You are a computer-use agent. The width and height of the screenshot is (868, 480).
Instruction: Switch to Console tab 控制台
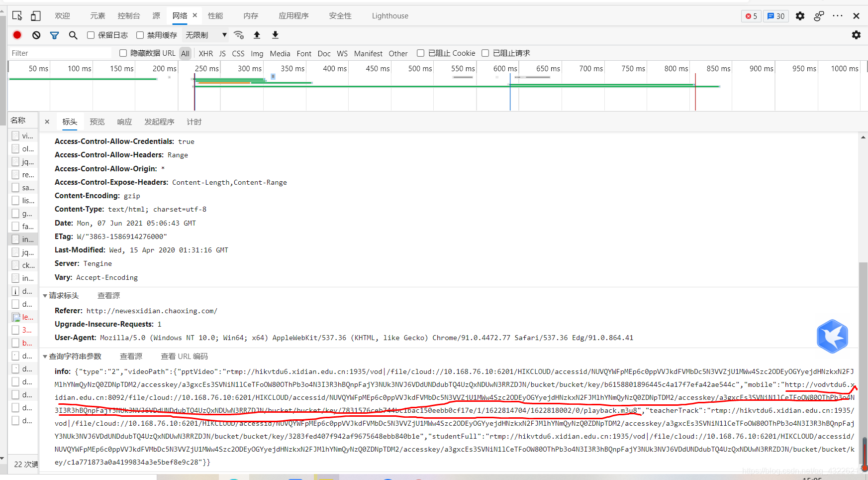[129, 16]
